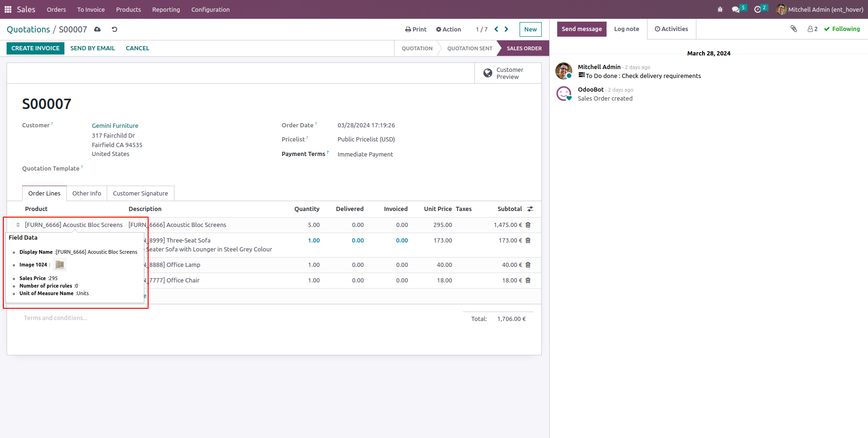The height and width of the screenshot is (438, 868).
Task: Go to next record using right chevron
Action: [506, 29]
